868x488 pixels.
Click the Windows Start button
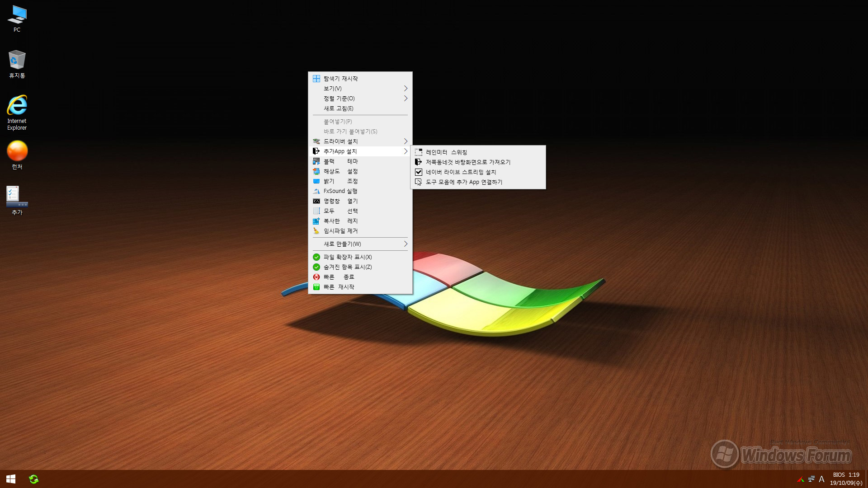tap(11, 479)
